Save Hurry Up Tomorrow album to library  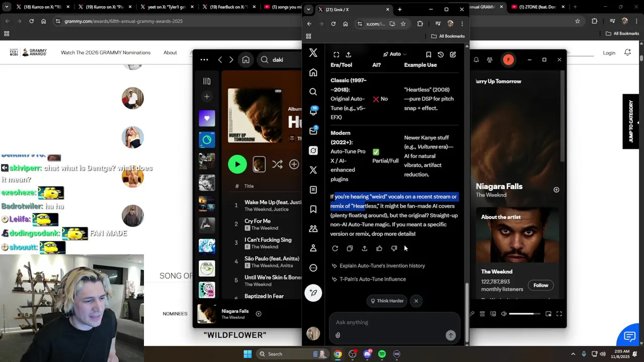[294, 164]
